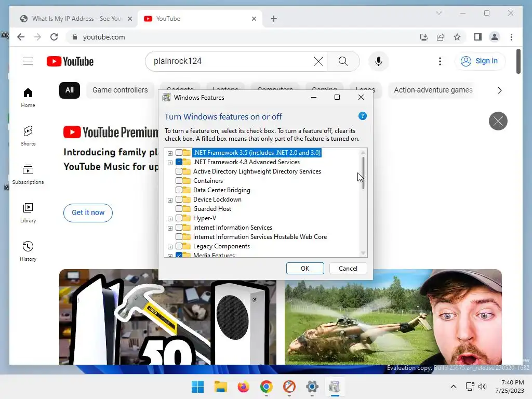Select Game controllers filter chip
This screenshot has height=399, width=532.
coord(120,90)
